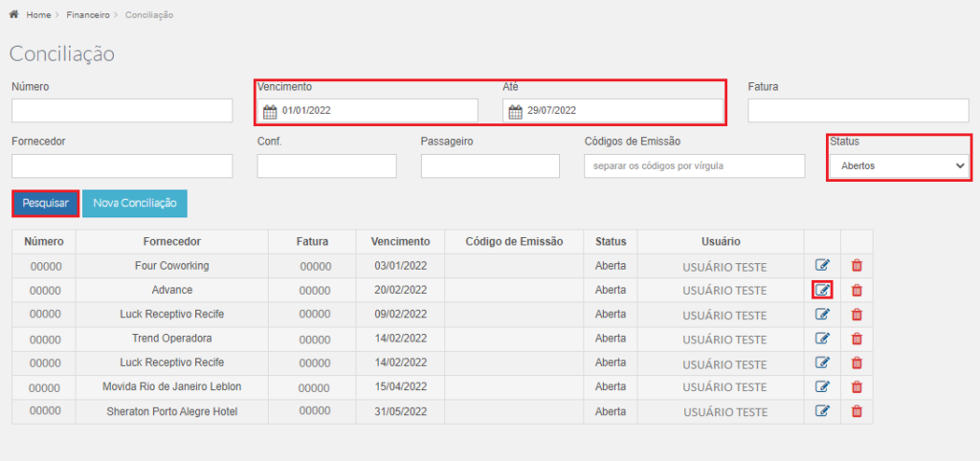The width and height of the screenshot is (980, 461).
Task: Delete the Movida Rio de Janeiro Leblon row
Action: pos(857,386)
